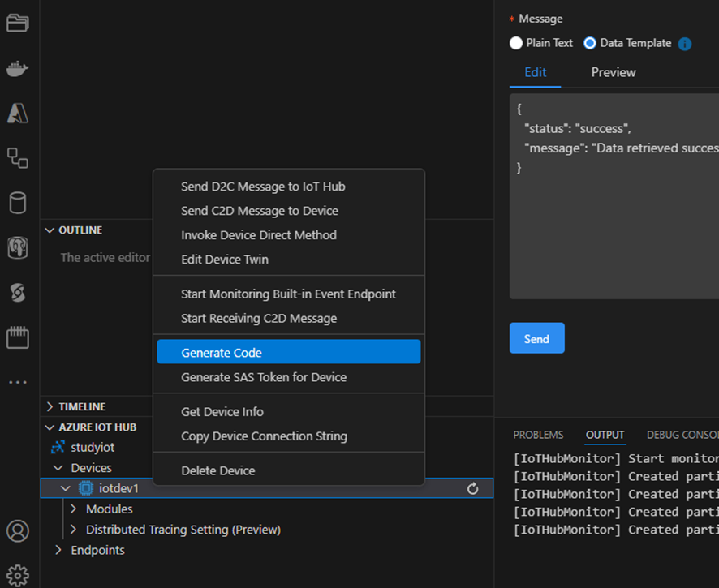Viewport: 719px width, 588px height.
Task: Click the "status": "success" line
Action: point(578,128)
